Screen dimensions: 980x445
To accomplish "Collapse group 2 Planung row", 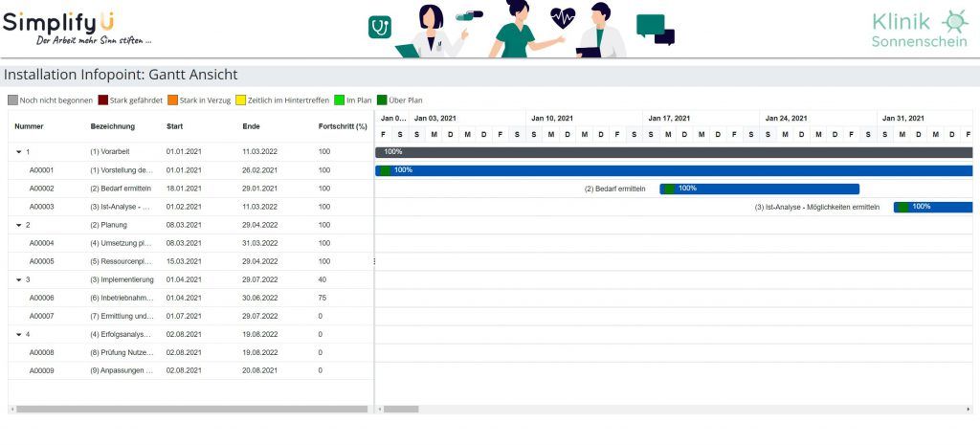I will pyautogui.click(x=19, y=225).
